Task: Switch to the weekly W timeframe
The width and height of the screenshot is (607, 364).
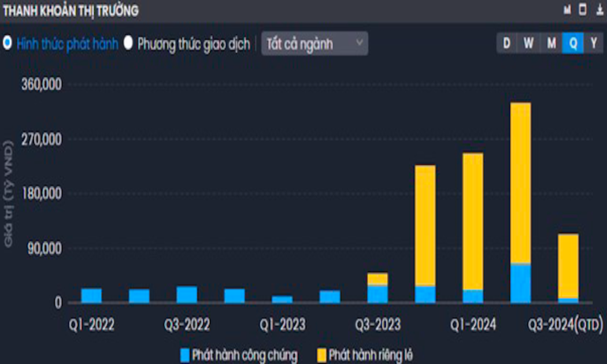Action: pos(528,43)
